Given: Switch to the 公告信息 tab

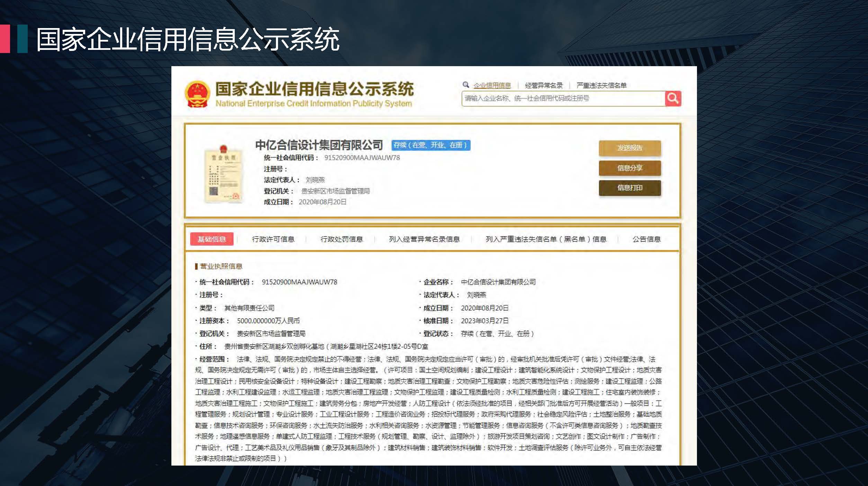Looking at the screenshot, I should coord(646,239).
